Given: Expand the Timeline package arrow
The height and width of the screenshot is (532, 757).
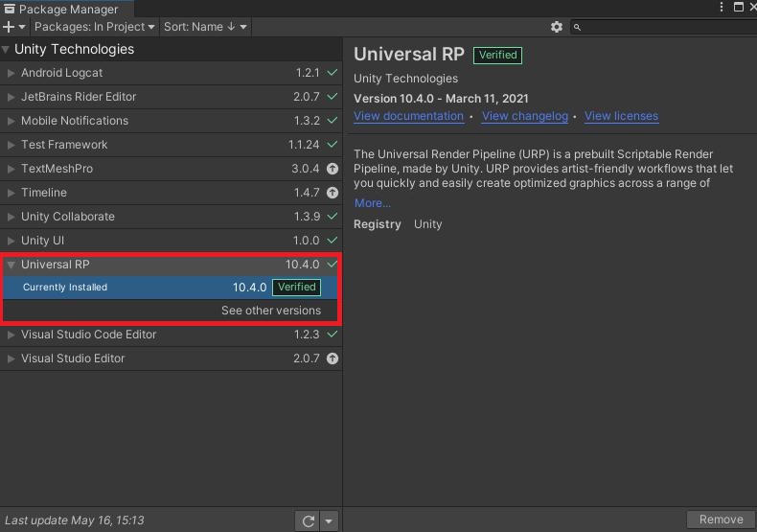Looking at the screenshot, I should tap(11, 193).
